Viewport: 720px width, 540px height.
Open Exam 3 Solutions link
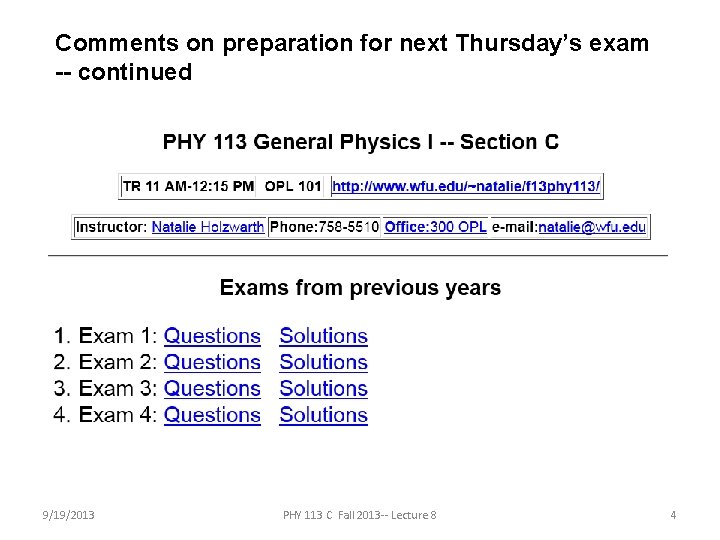(324, 389)
